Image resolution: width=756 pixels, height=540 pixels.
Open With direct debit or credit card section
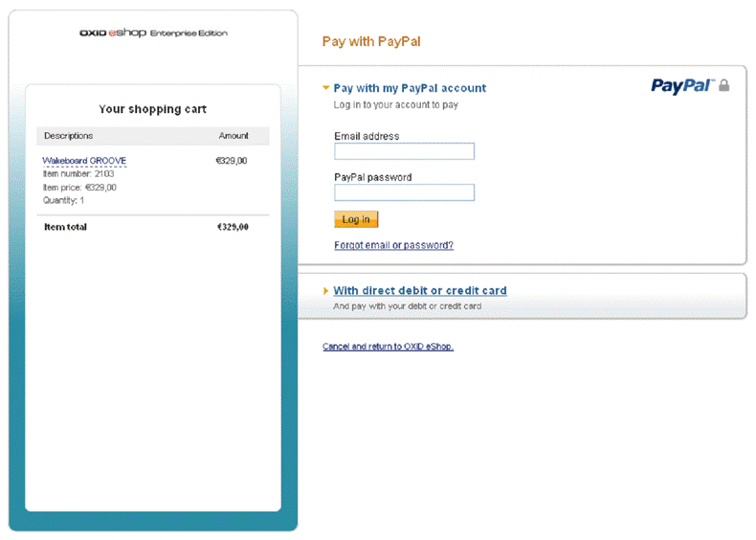[420, 290]
